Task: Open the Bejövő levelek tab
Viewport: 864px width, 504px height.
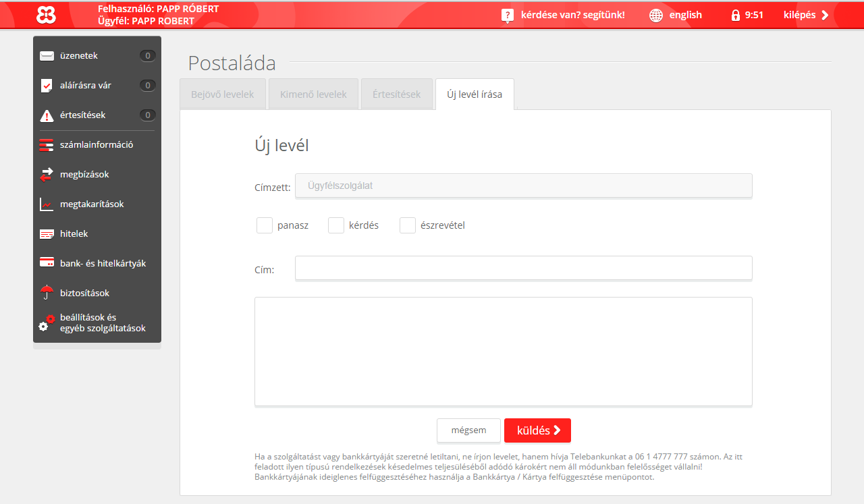Action: tap(223, 94)
